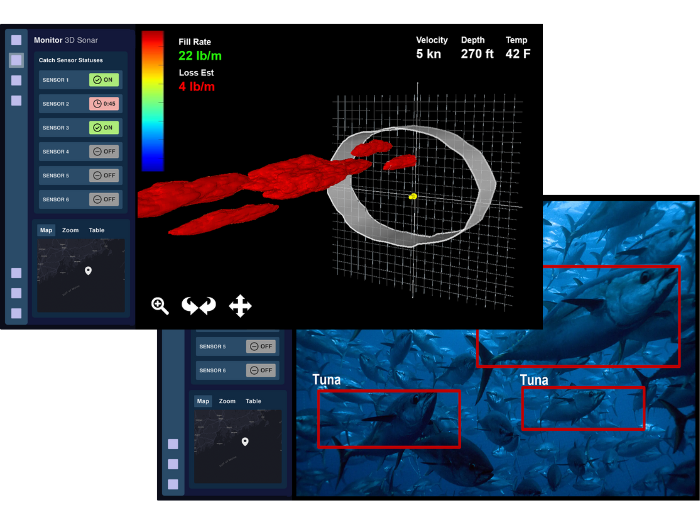Select fourth square icon in Monitor sidebar
Image resolution: width=700 pixels, height=522 pixels.
(x=16, y=100)
